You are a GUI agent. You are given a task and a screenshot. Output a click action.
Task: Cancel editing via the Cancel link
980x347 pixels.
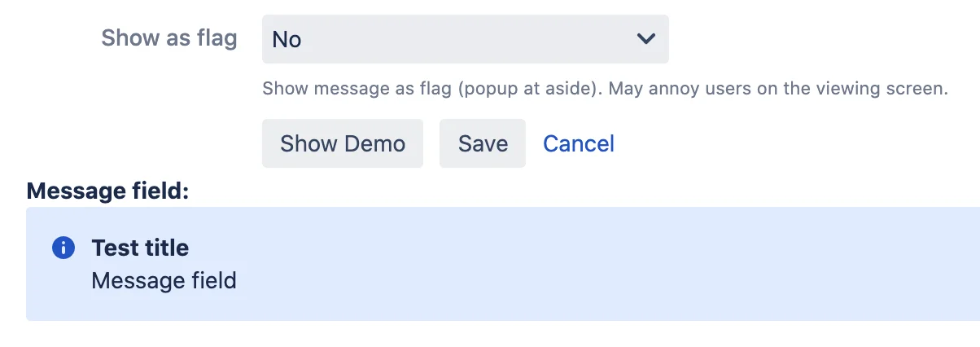point(579,143)
